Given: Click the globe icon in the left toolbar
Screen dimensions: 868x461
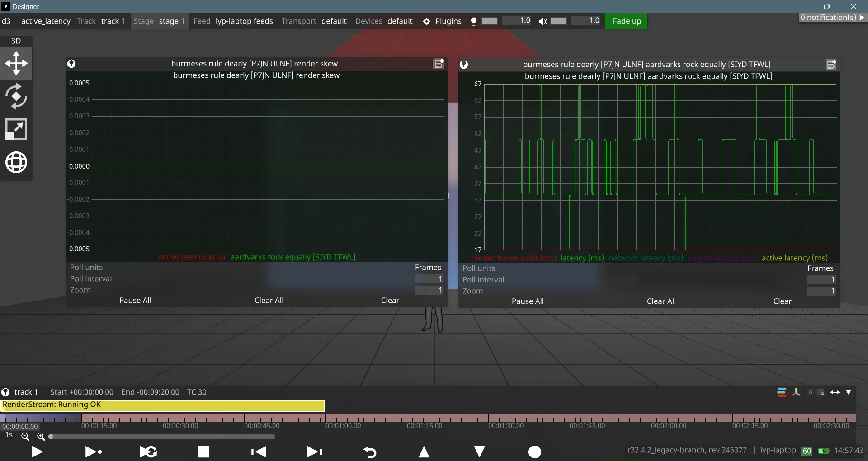Looking at the screenshot, I should [16, 162].
